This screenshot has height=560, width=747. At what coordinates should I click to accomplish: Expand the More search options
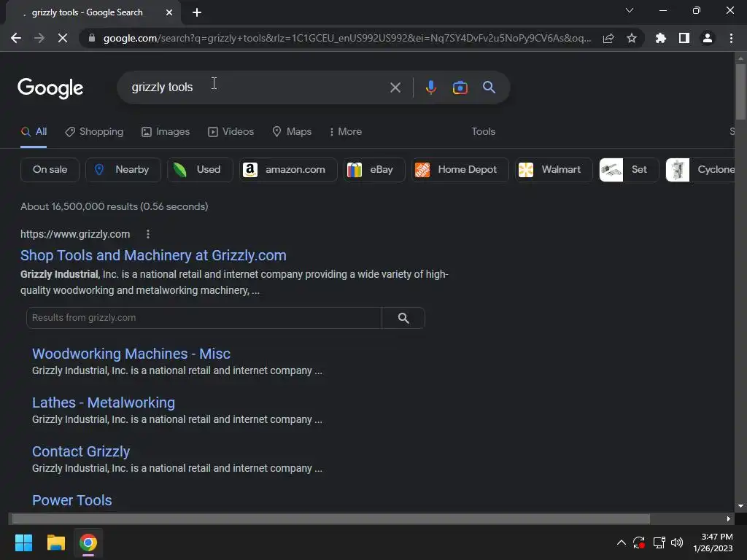point(345,132)
